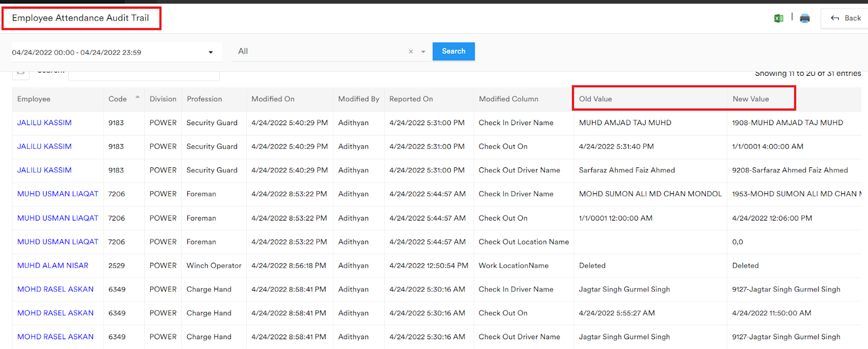868x349 pixels.
Task: Sort by Modified By column
Action: (359, 99)
